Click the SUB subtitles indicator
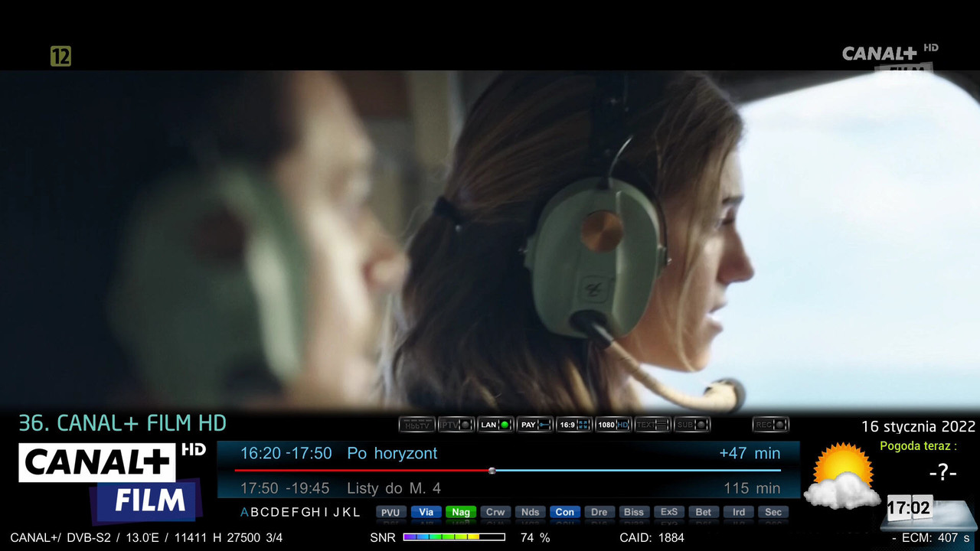 692,424
